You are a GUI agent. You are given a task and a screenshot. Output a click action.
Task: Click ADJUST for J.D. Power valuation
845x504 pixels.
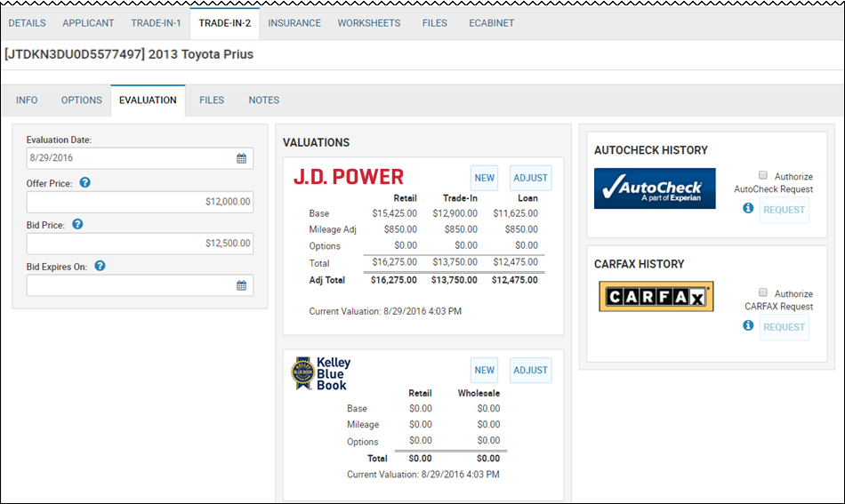point(531,178)
